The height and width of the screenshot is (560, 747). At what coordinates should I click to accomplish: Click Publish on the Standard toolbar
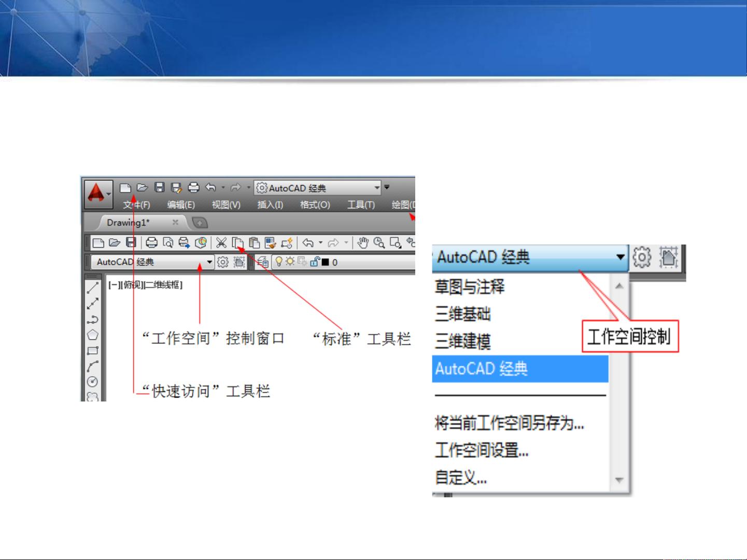[184, 242]
